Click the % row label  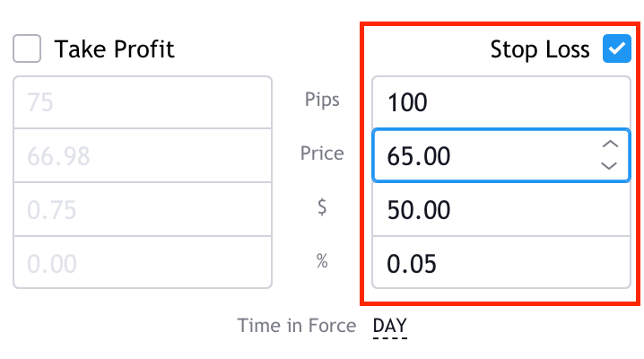tap(322, 261)
